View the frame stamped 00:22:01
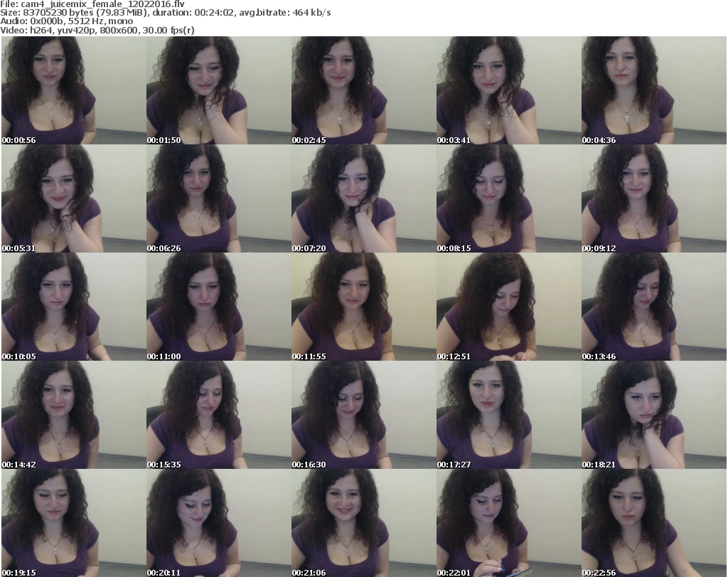 click(x=509, y=523)
